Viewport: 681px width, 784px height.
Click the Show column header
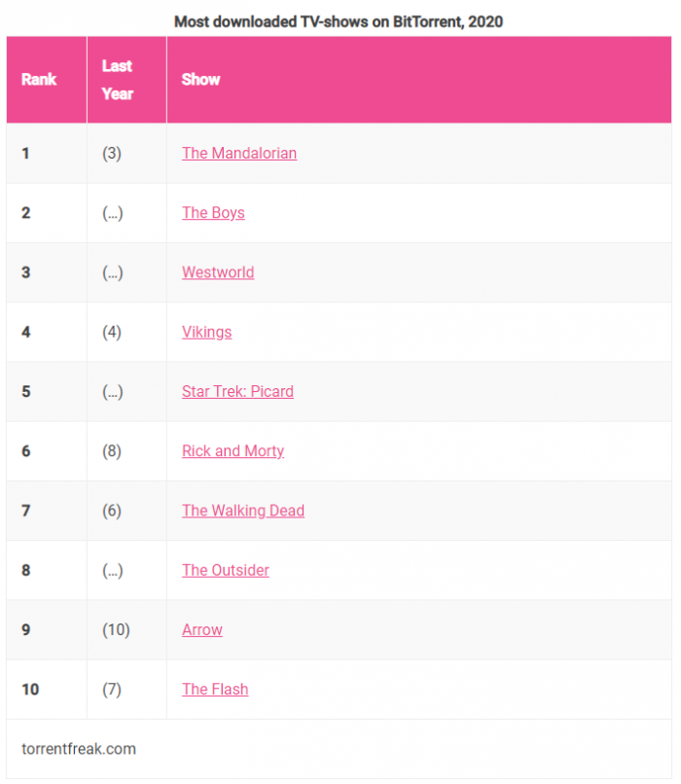click(200, 80)
